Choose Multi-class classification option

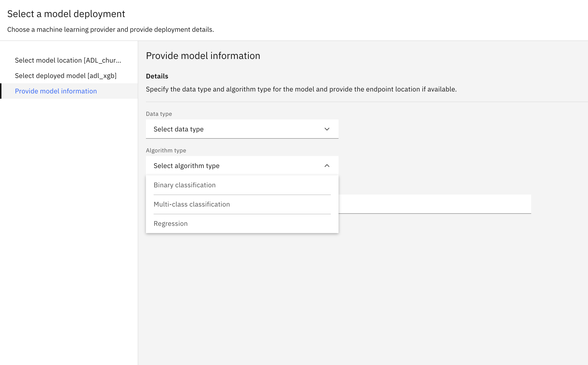click(192, 204)
